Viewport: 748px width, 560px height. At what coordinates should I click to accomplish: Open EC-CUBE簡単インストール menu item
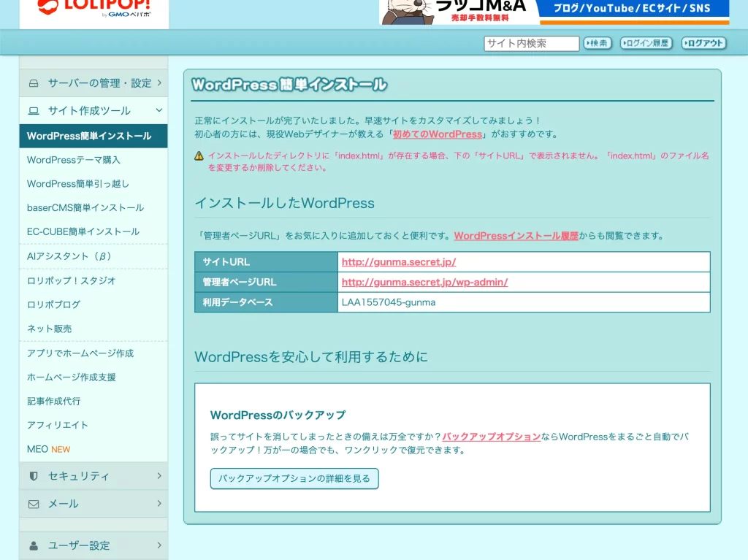tap(83, 231)
